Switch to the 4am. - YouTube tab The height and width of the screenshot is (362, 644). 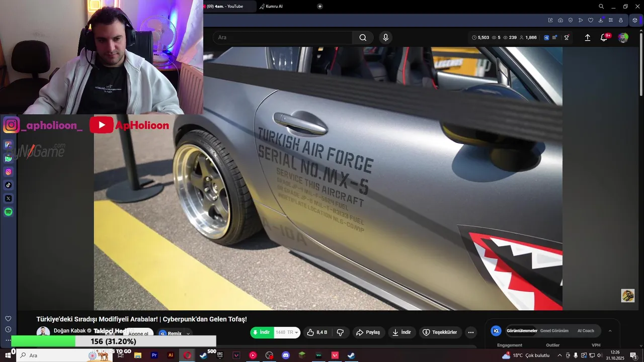229,7
